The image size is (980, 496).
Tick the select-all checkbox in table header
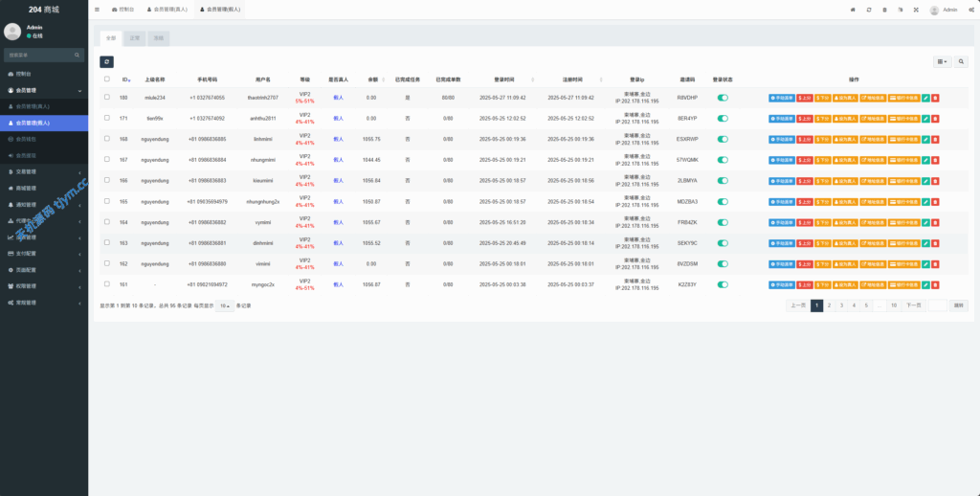(x=107, y=79)
